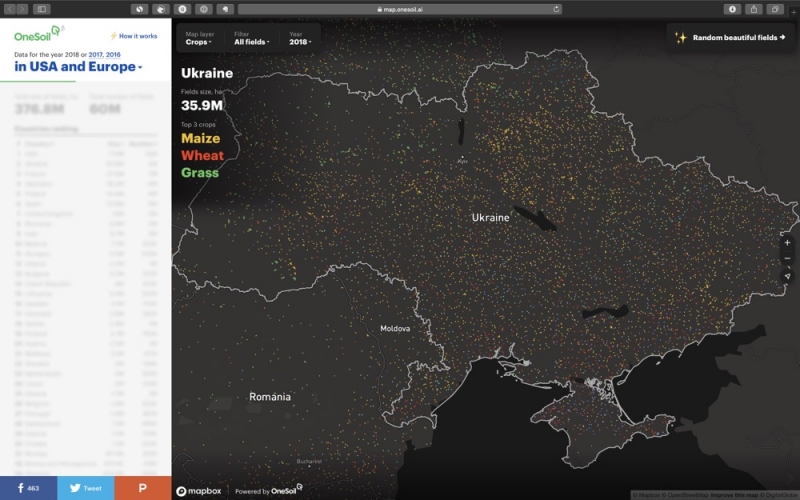Click the Safari sidebar toggle icon
This screenshot has height=500, width=800.
pyautogui.click(x=41, y=9)
